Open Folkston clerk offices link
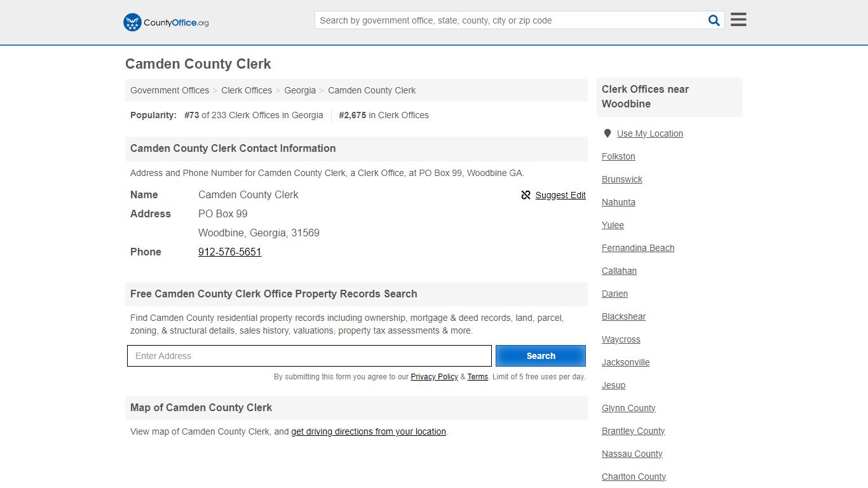 point(618,156)
